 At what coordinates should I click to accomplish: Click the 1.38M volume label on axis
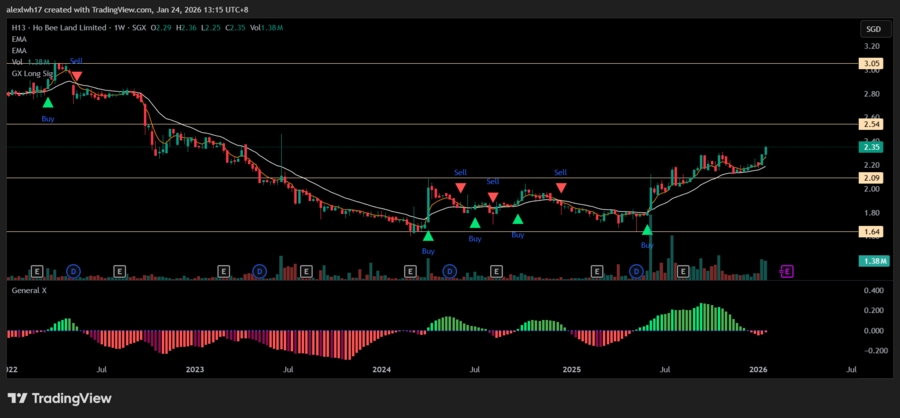tap(870, 261)
